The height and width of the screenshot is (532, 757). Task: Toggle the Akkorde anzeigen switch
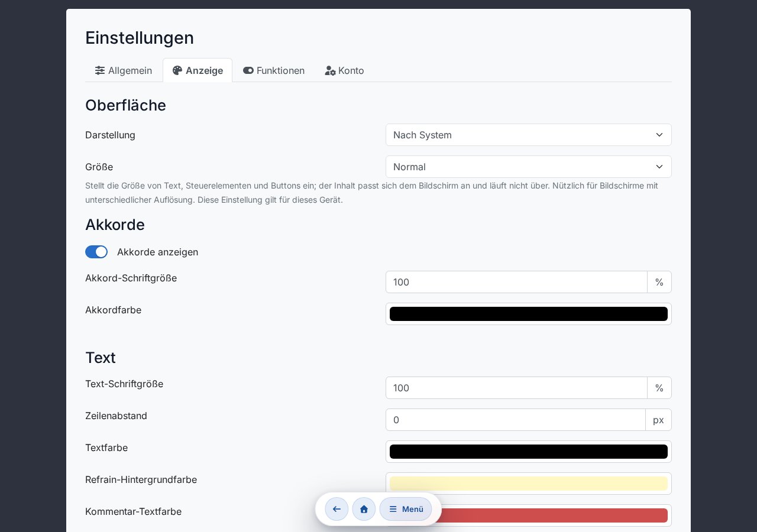(x=96, y=252)
